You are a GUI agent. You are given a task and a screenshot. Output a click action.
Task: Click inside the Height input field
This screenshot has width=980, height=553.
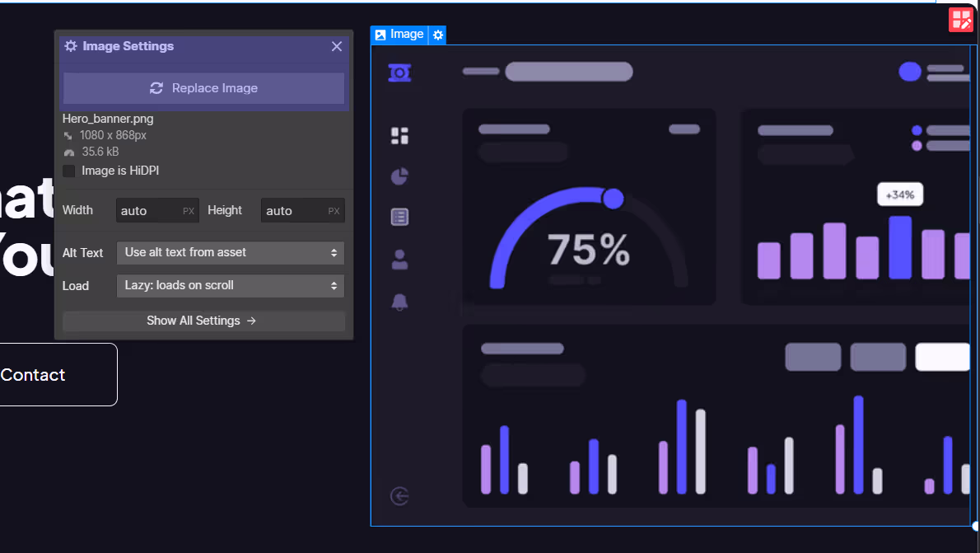pyautogui.click(x=302, y=210)
